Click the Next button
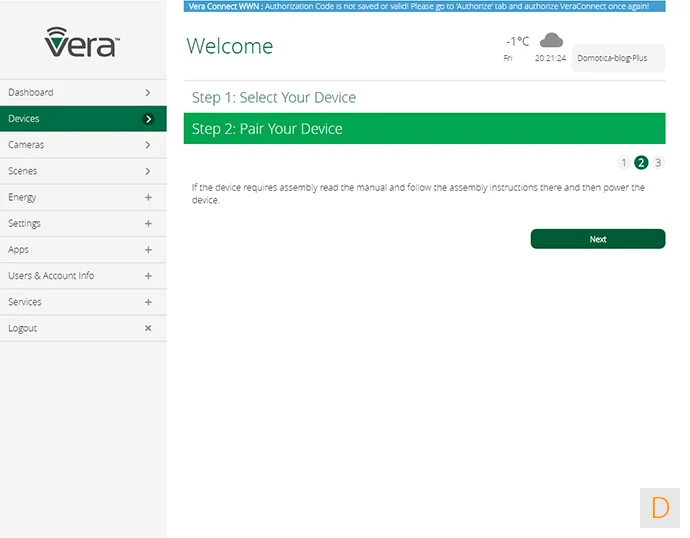Image resolution: width=690 pixels, height=538 pixels. 598,239
